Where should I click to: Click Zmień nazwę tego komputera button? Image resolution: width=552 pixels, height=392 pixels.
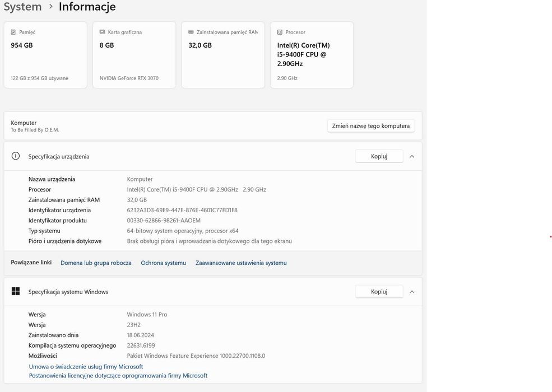370,125
